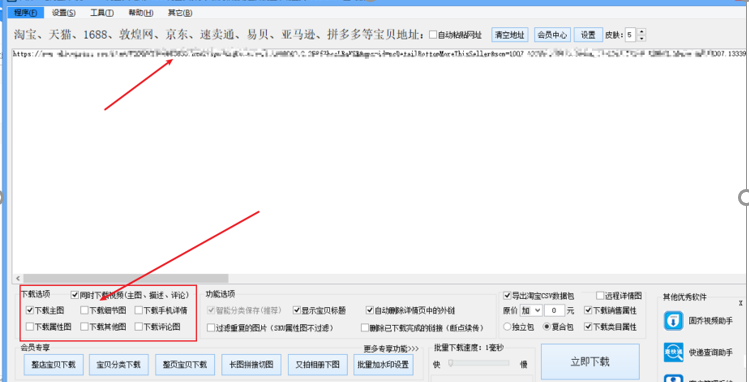Viewport: 749px width, 382px height.
Task: Click 整店宝贝下载 button
Action: click(54, 365)
